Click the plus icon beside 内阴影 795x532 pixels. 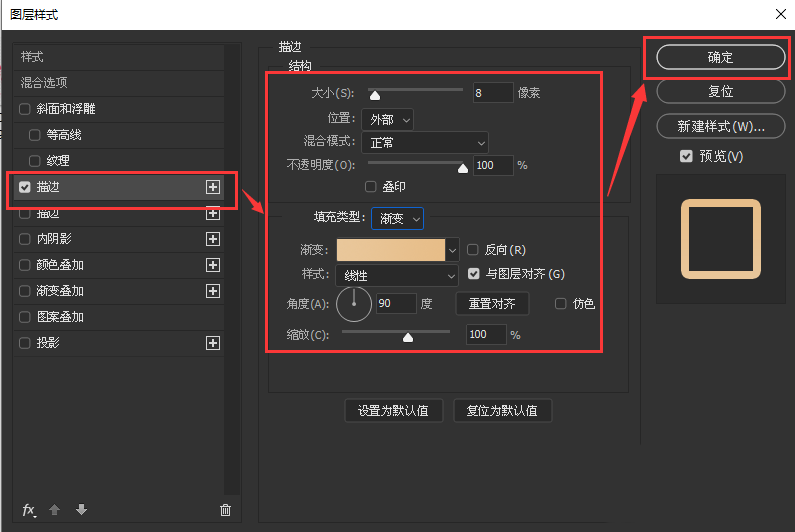tap(213, 239)
